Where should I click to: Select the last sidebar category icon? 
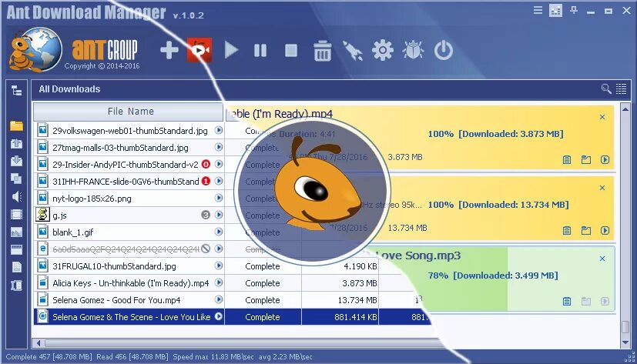(16, 286)
